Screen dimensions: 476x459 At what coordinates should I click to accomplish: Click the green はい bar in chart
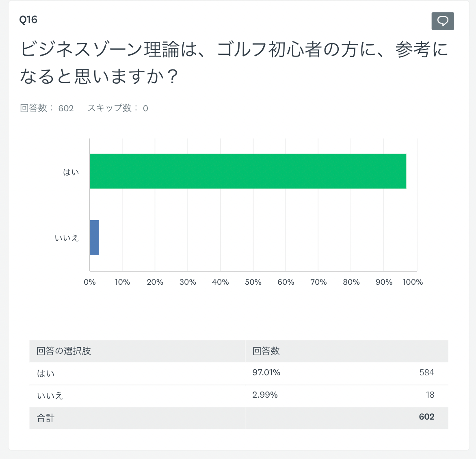pos(248,171)
